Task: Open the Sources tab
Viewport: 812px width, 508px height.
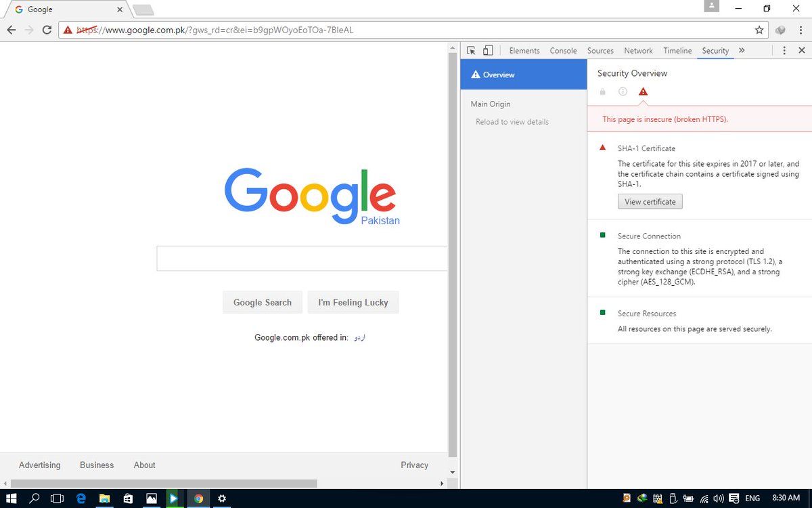Action: [600, 51]
